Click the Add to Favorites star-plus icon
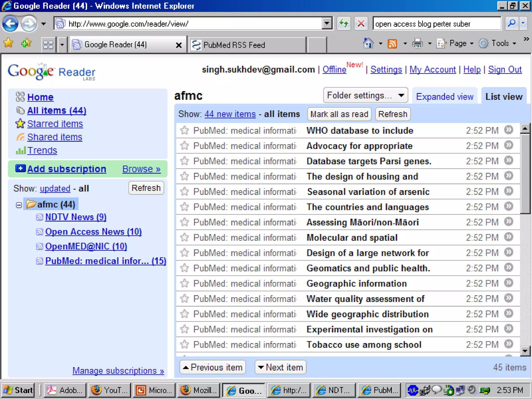Screen dimensions: 532x399 26,43
